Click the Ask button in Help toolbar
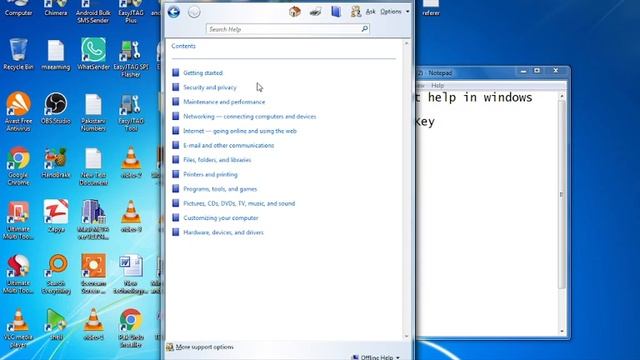640x360 pixels. pyautogui.click(x=363, y=11)
